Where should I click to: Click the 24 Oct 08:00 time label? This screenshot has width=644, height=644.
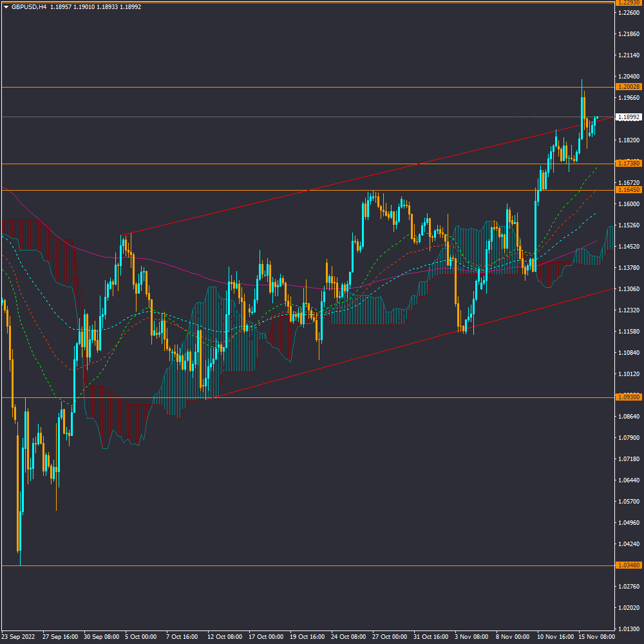tap(347, 636)
